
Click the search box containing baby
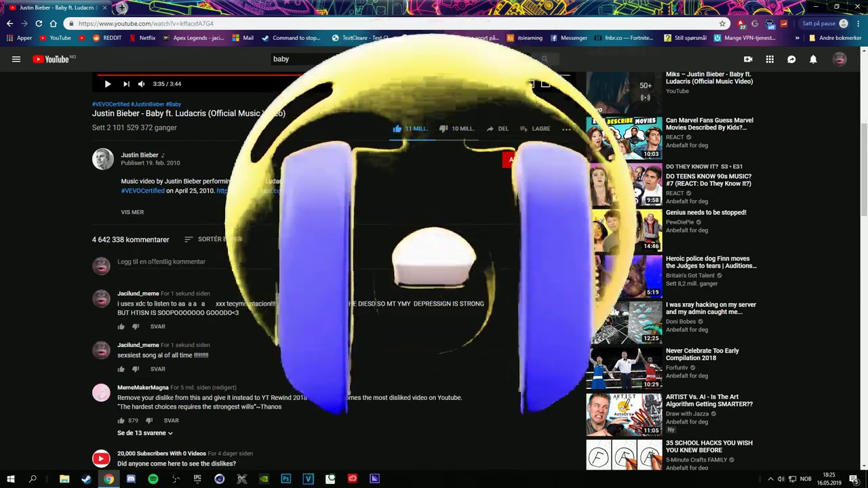pyautogui.click(x=400, y=59)
